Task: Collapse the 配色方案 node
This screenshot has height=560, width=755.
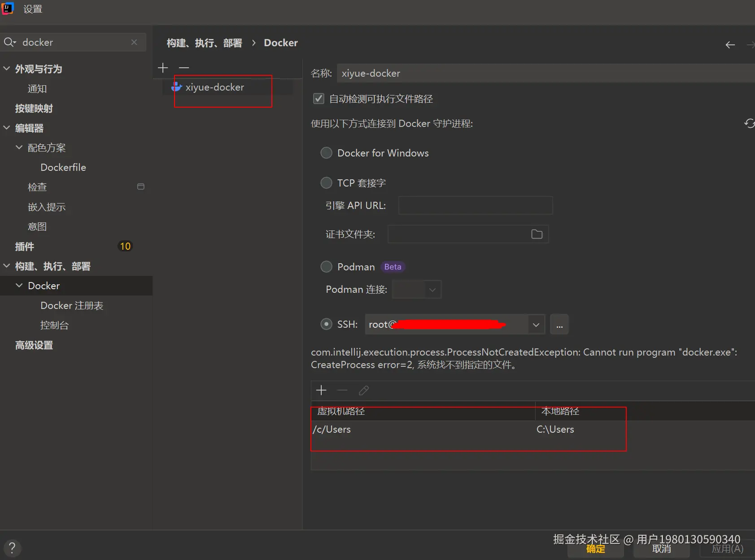Action: point(19,148)
